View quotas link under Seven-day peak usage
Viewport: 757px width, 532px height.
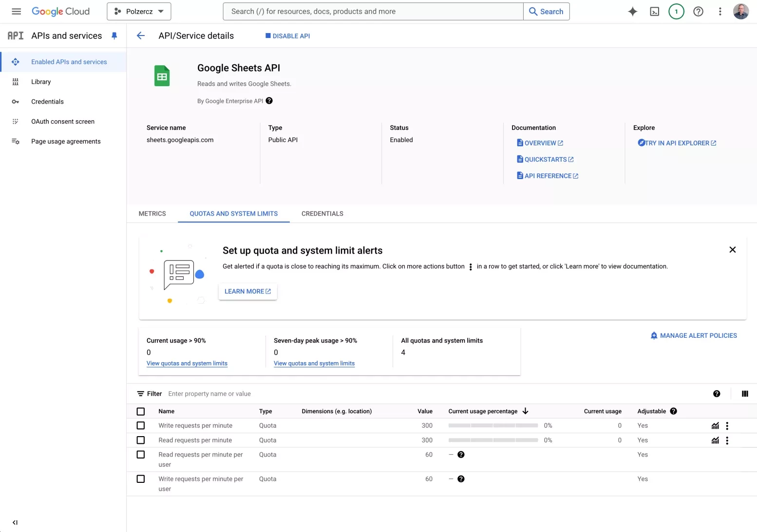pyautogui.click(x=314, y=364)
